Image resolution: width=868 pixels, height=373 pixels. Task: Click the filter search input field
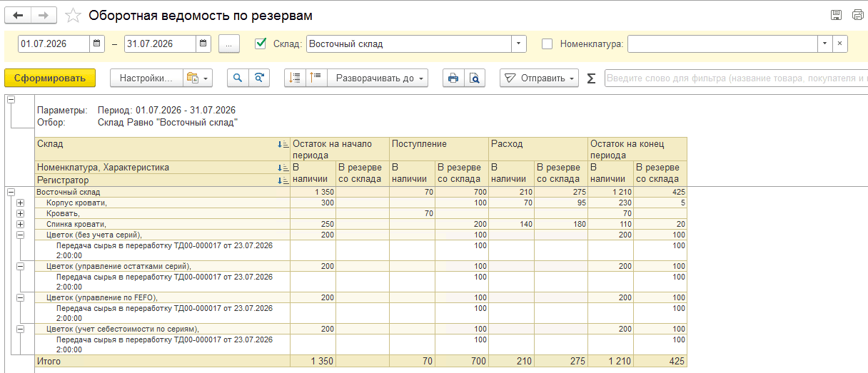coord(735,78)
